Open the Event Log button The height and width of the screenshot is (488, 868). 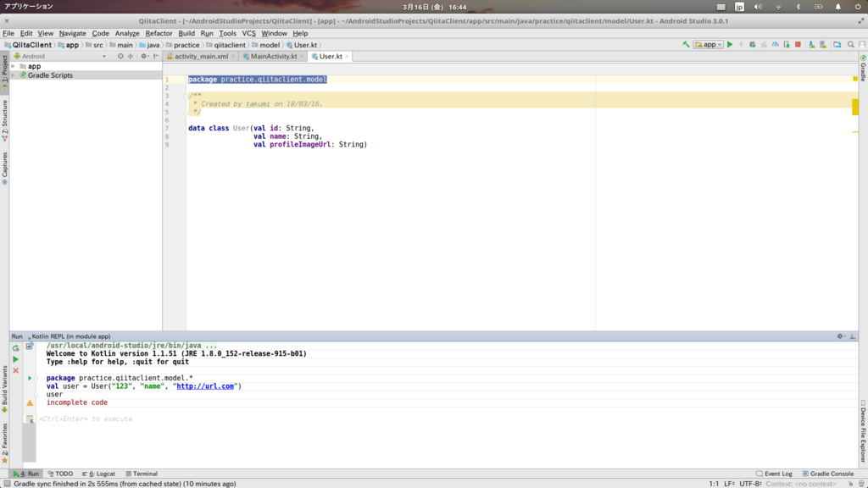coord(774,474)
